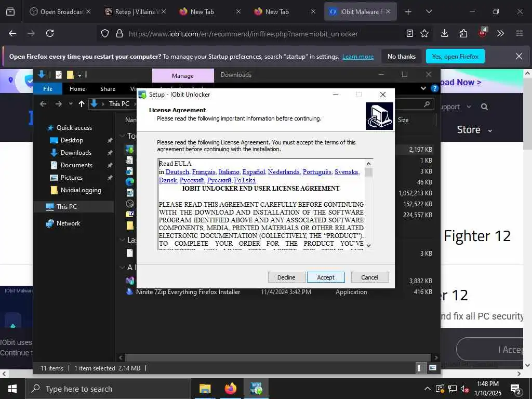The image size is (532, 399).
Task: Select Pictures in Explorer sidebar
Action: [x=72, y=178]
